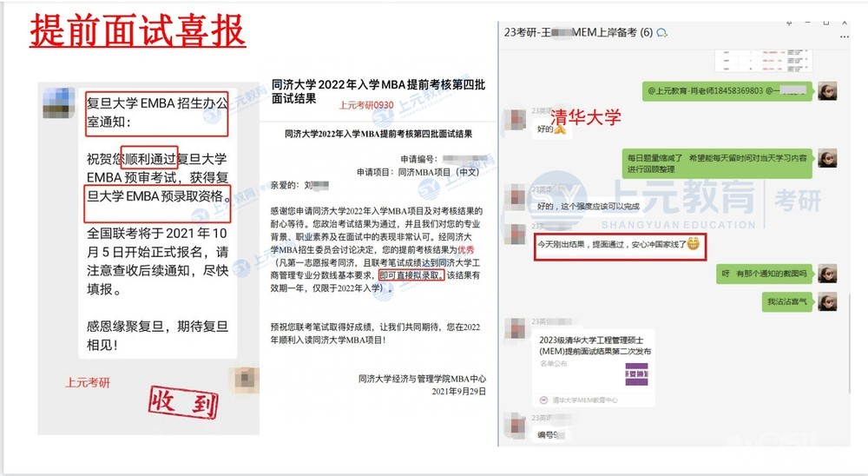Select the 即可直接拟录取 highlighted text

coord(411,275)
